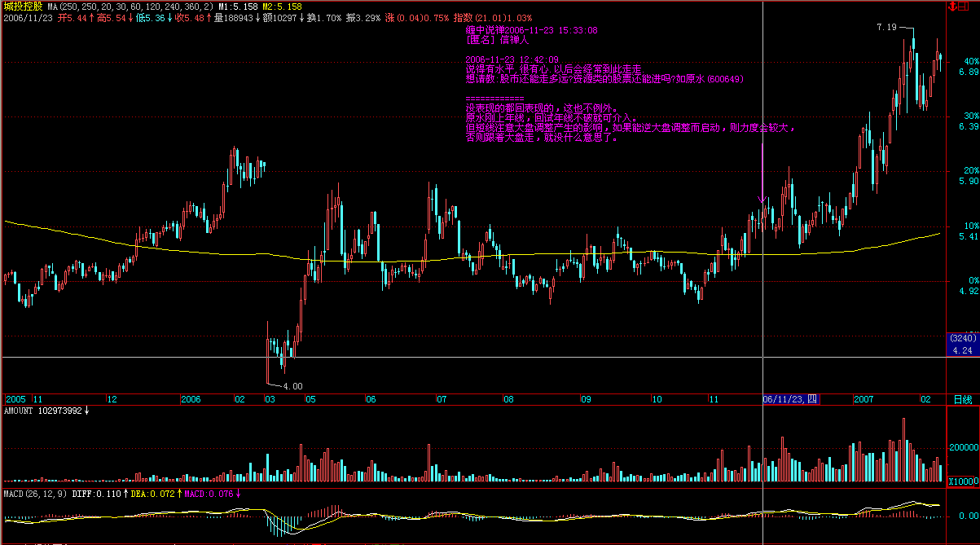Click the 40% level on price axis
Image resolution: width=980 pixels, height=545 pixels.
969,61
